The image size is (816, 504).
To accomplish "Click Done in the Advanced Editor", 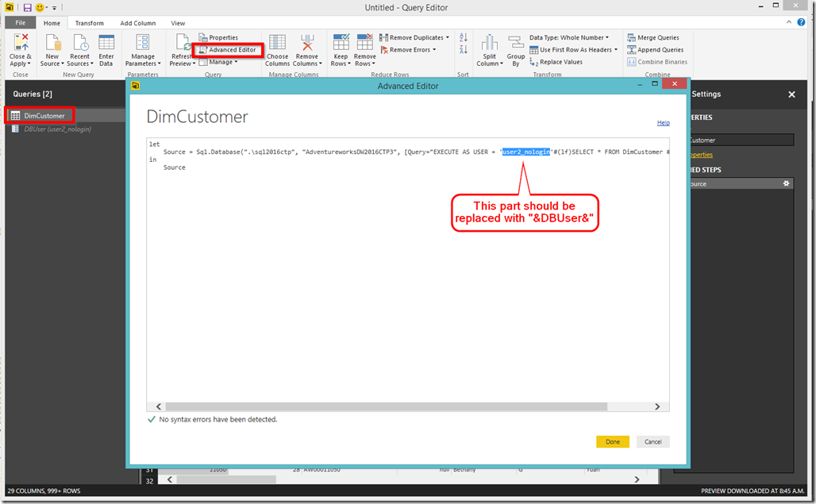I will pos(613,441).
